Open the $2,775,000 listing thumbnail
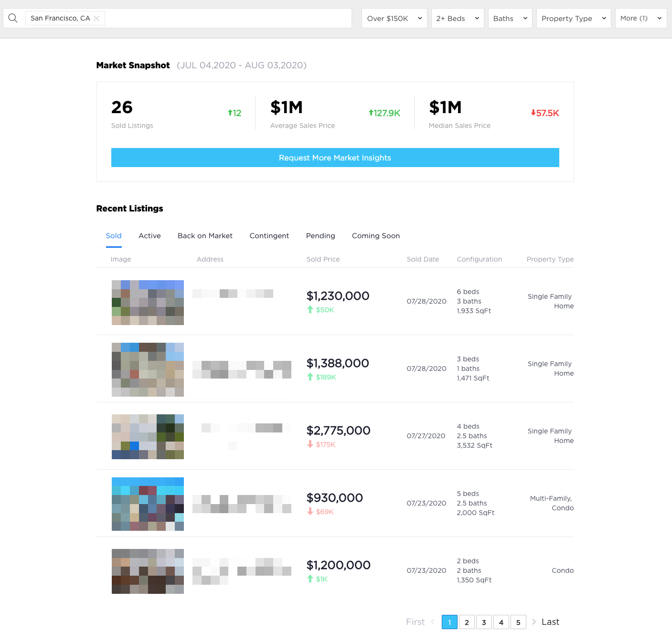The height and width of the screenshot is (632, 672). (x=148, y=437)
